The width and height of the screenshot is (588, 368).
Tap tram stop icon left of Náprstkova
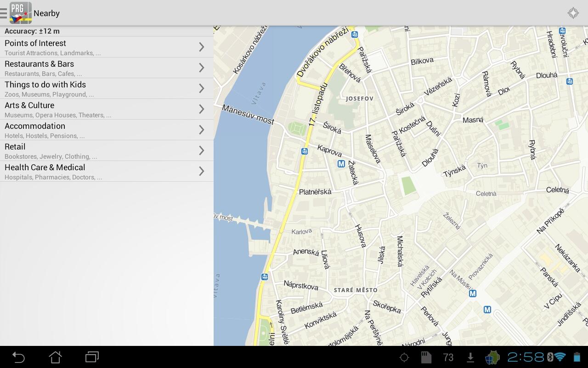tap(265, 276)
